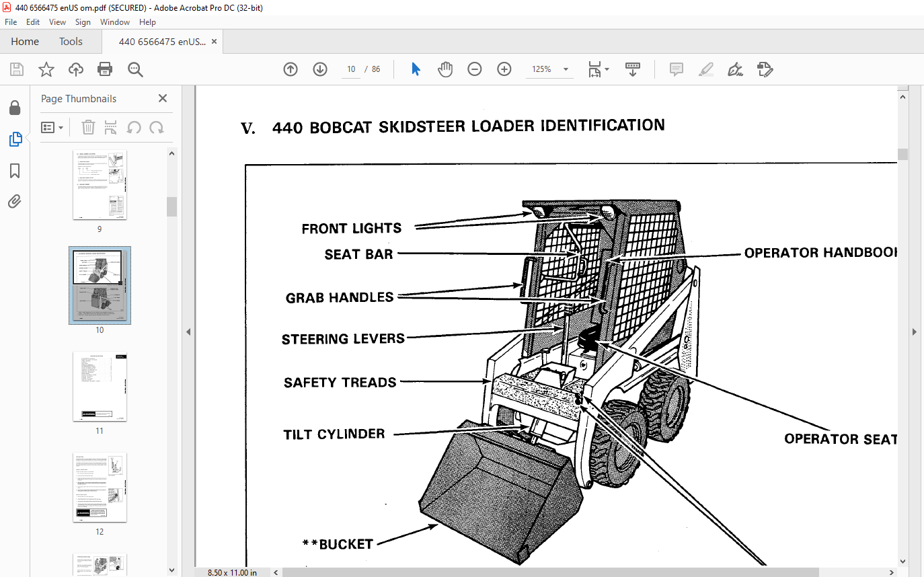This screenshot has width=924, height=577.
Task: Click the TILT CYLINDER label text
Action: tap(334, 434)
